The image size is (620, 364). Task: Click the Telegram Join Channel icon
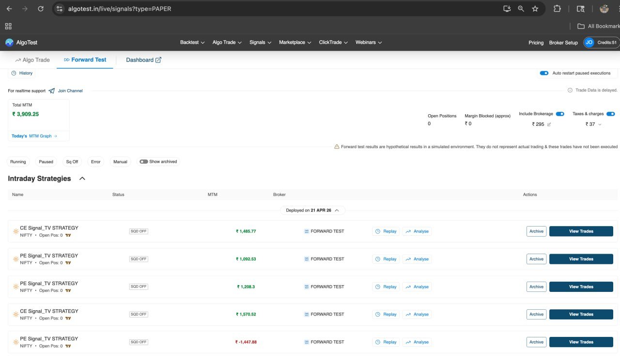coord(52,91)
